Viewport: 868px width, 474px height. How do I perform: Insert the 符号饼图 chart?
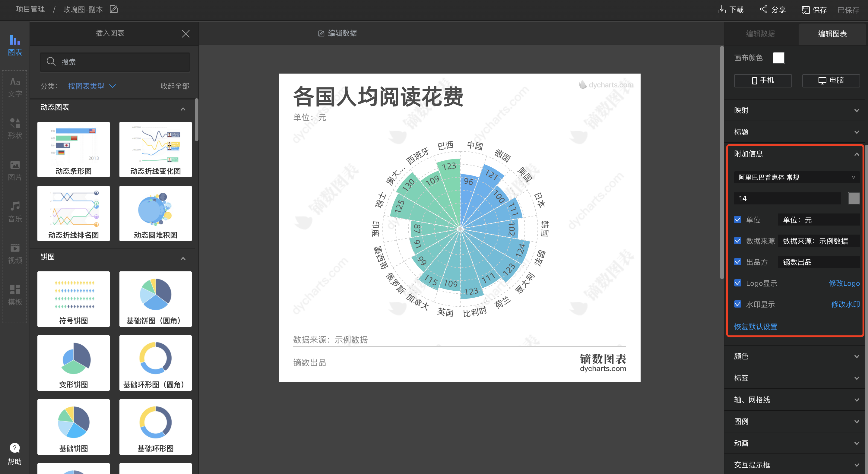point(74,299)
